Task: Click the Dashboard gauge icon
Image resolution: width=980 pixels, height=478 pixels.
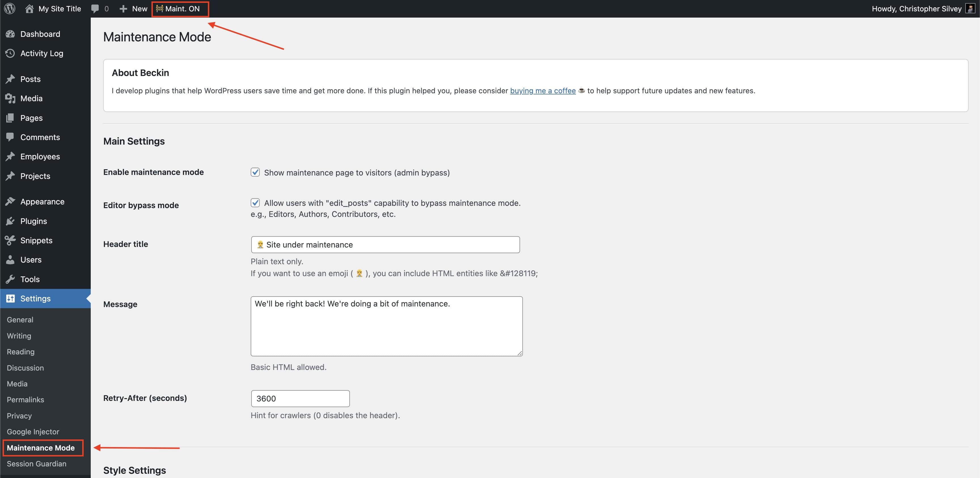Action: tap(10, 34)
